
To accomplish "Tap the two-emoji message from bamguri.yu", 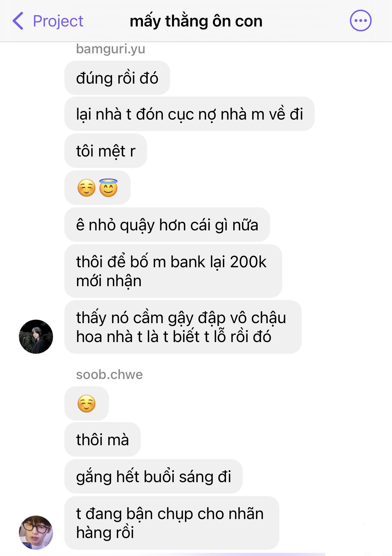I will click(98, 188).
